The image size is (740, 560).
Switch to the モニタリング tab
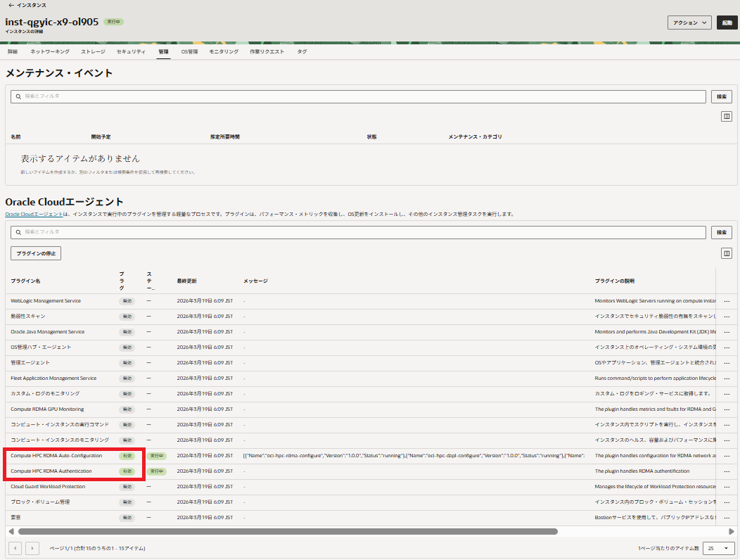tap(225, 52)
